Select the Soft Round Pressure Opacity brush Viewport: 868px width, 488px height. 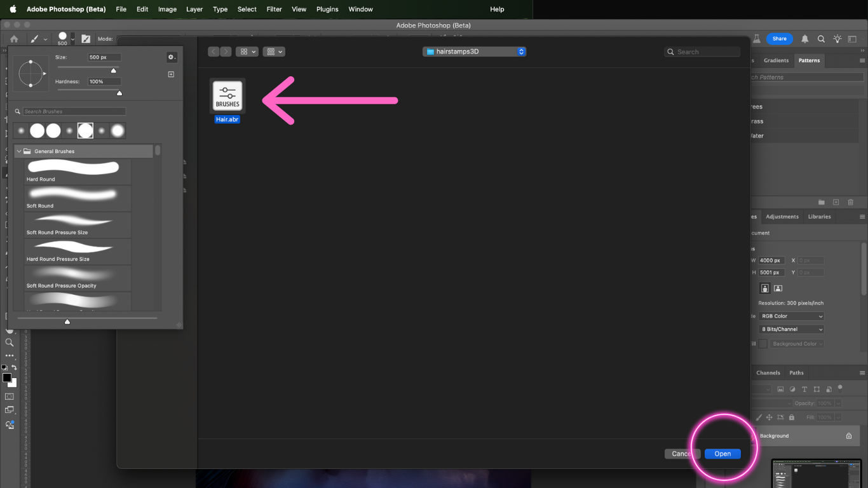pyautogui.click(x=78, y=278)
